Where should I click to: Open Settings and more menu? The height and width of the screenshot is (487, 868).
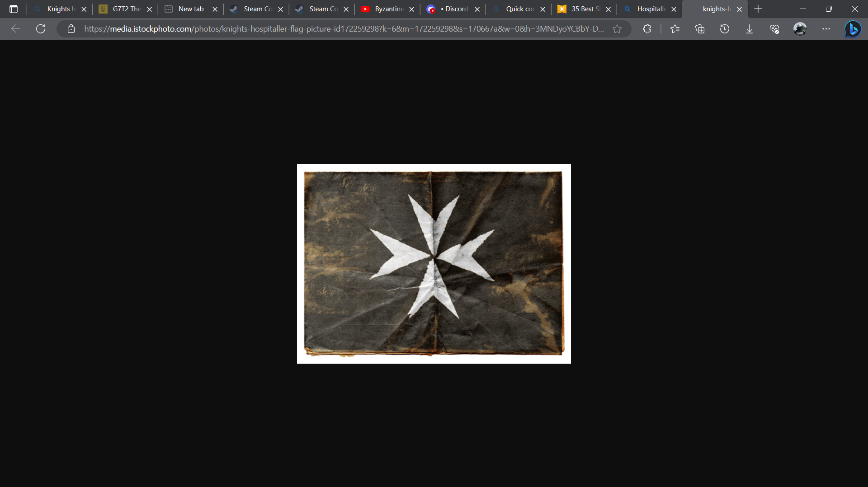coord(826,29)
